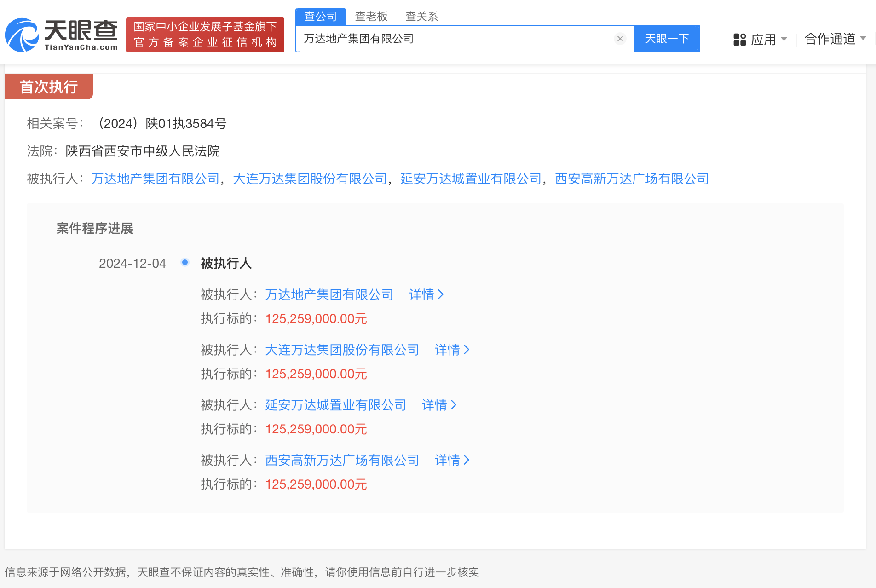Open 大连万达集团股份有限公司 link in header row
The height and width of the screenshot is (588, 876).
(310, 179)
